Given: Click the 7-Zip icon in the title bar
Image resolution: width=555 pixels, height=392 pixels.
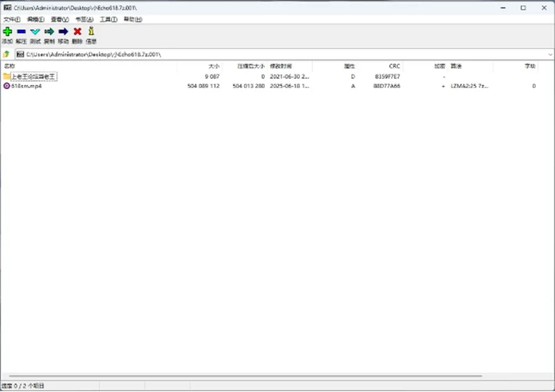Looking at the screenshot, I should pos(8,8).
